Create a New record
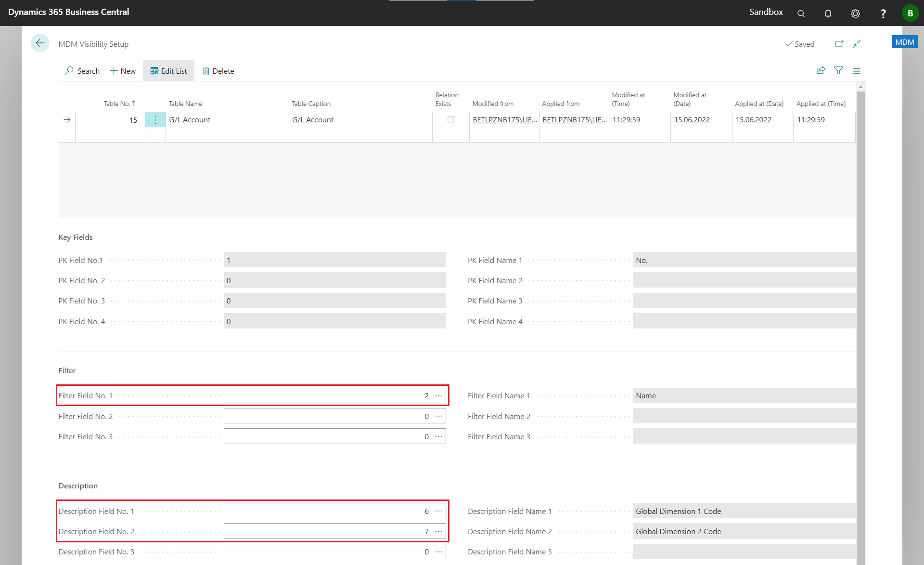924x565 pixels. pos(123,71)
